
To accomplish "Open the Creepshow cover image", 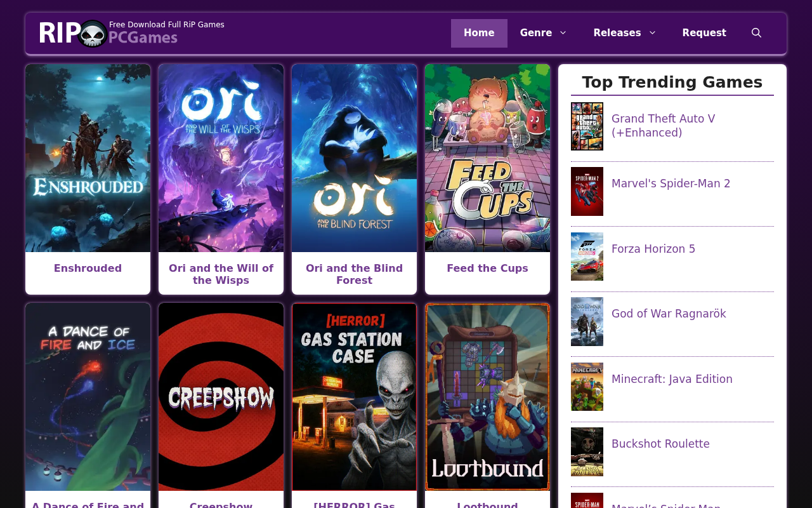I will [x=221, y=397].
